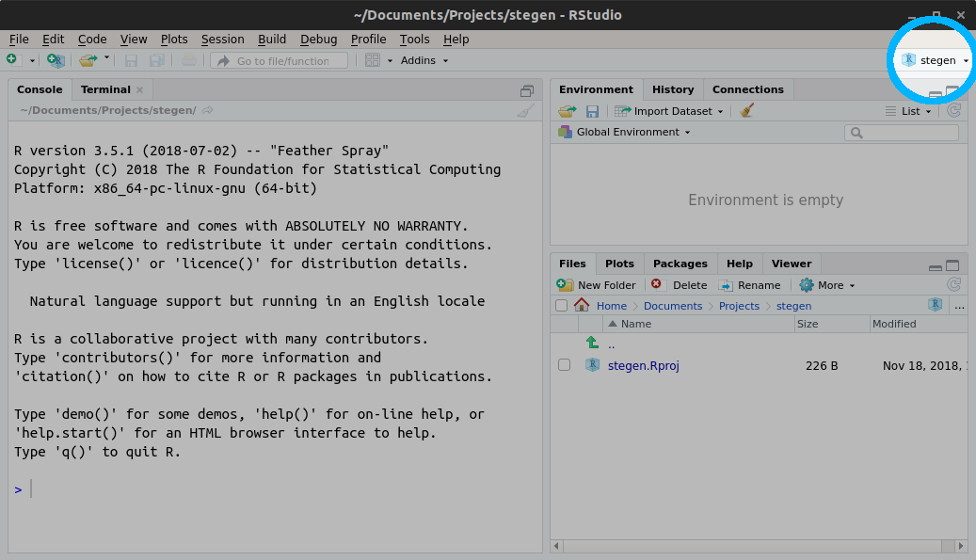
Task: Go to Home in path breadcrumb
Action: click(x=612, y=306)
